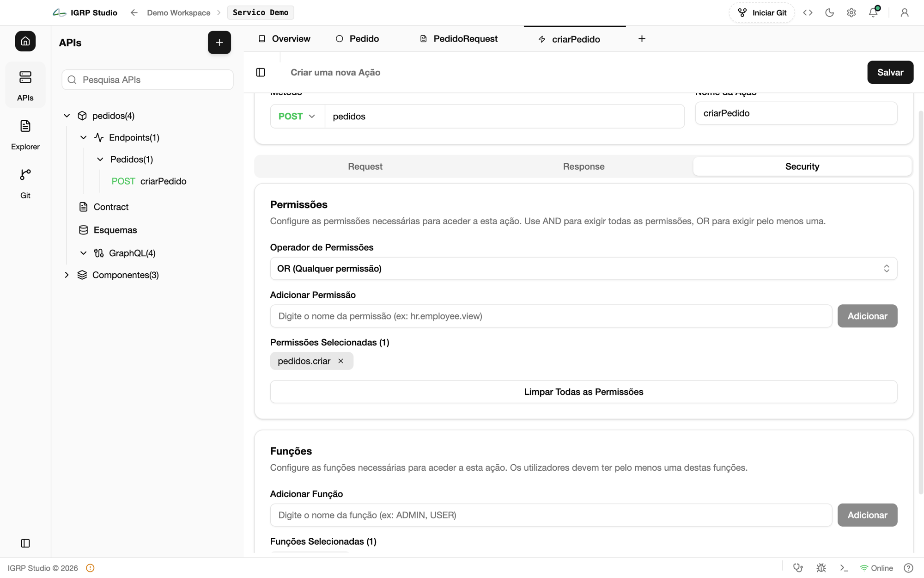Viewport: 924px width, 578px height.
Task: Focus the Adicionar Função input field
Action: (x=551, y=515)
